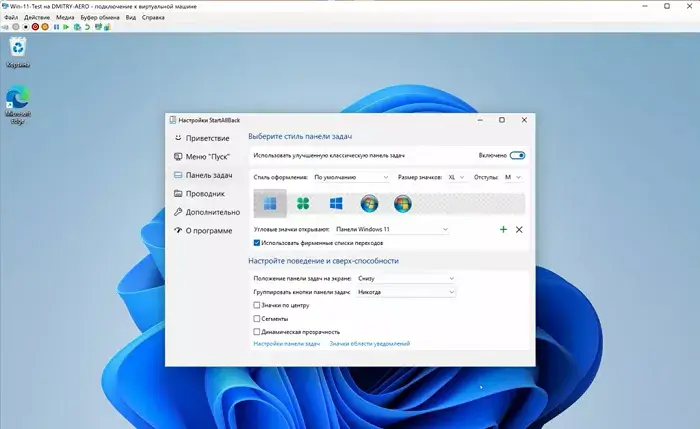The image size is (700, 429).
Task: Choose the green clover start button icon
Action: [303, 204]
